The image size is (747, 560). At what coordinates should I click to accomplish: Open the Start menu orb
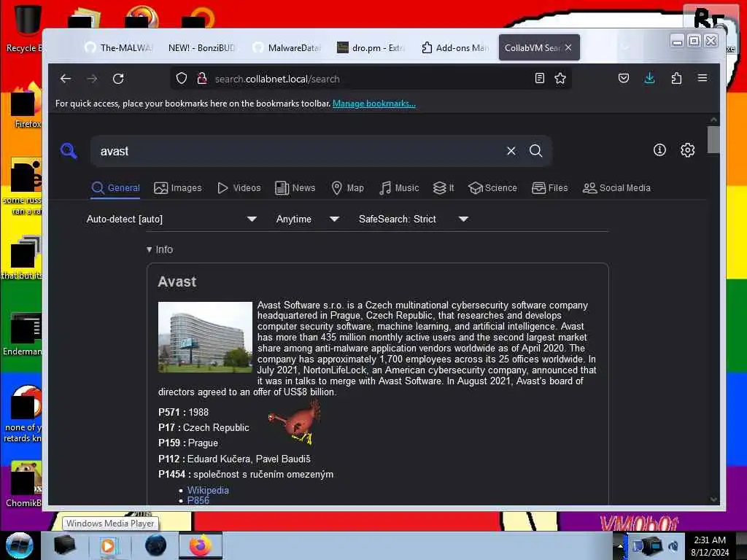tap(20, 545)
